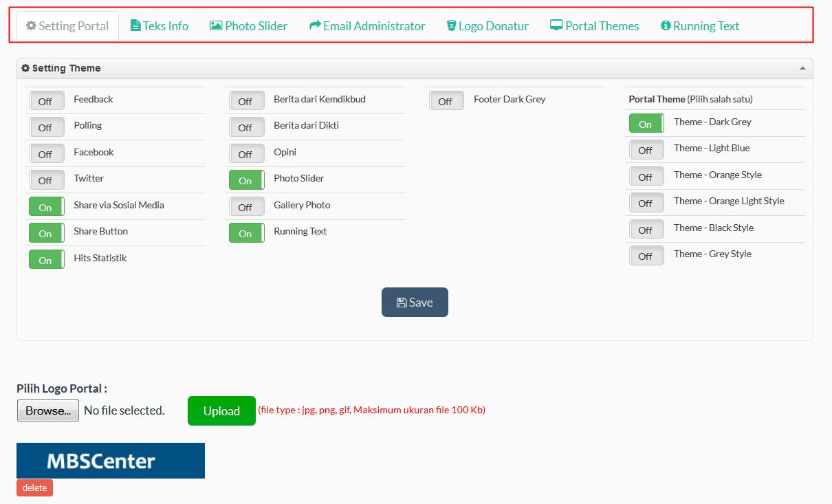Turn off the Photo Slider toggle switch
Screen dimensions: 832x504
pyautogui.click(x=247, y=179)
